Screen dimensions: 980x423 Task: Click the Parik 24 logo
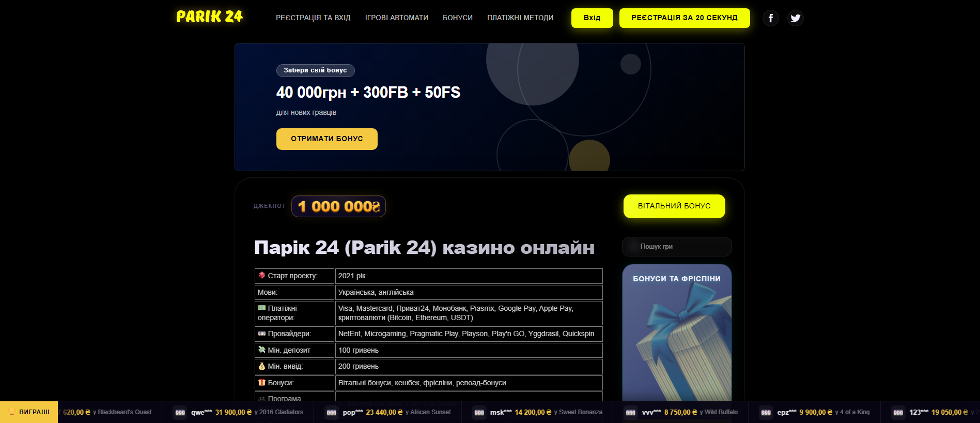click(x=209, y=17)
